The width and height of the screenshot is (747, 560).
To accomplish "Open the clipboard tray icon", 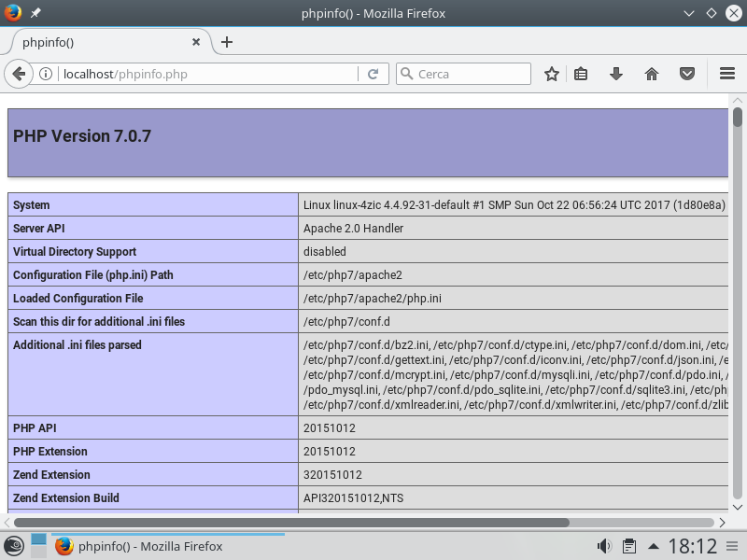I will (629, 546).
